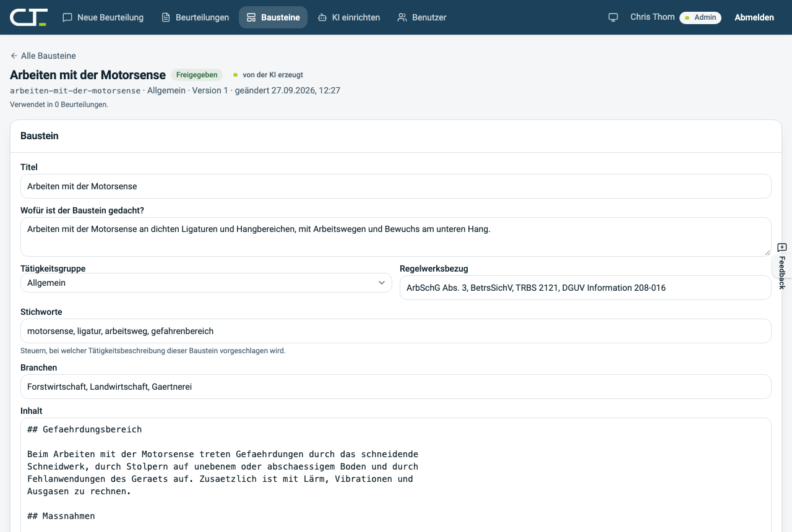Click the '## Massnahmen' heading in Inhalt
The height and width of the screenshot is (532, 792).
[61, 516]
